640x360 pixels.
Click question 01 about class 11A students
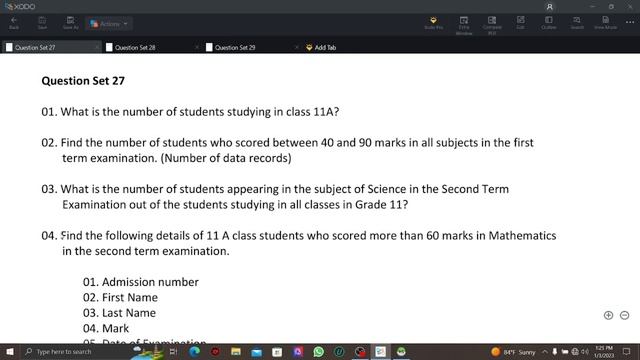click(190, 112)
